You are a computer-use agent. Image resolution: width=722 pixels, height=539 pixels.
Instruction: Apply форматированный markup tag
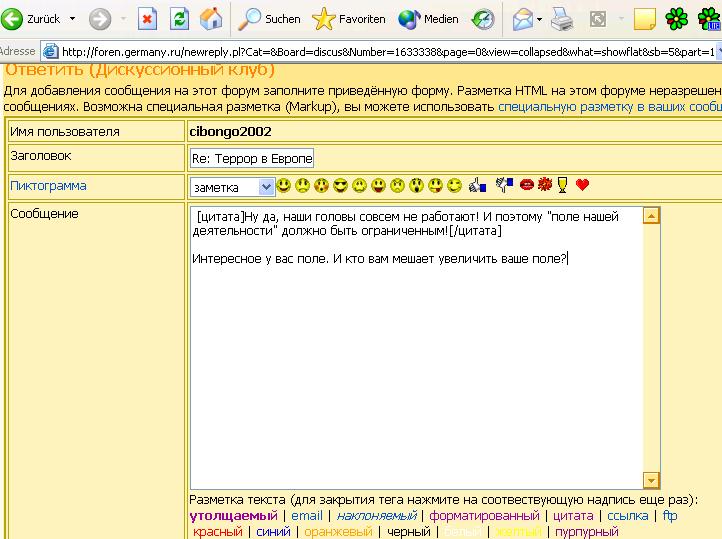pyautogui.click(x=484, y=516)
